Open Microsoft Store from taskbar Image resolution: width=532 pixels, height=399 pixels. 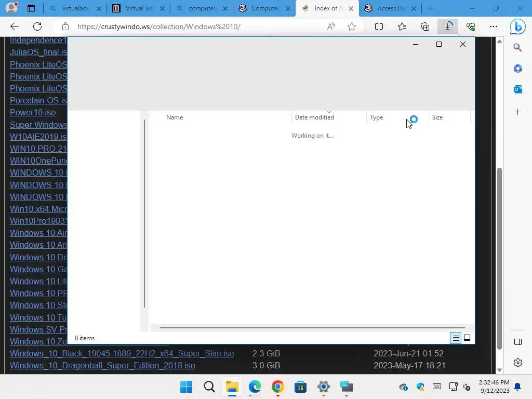pyautogui.click(x=300, y=387)
